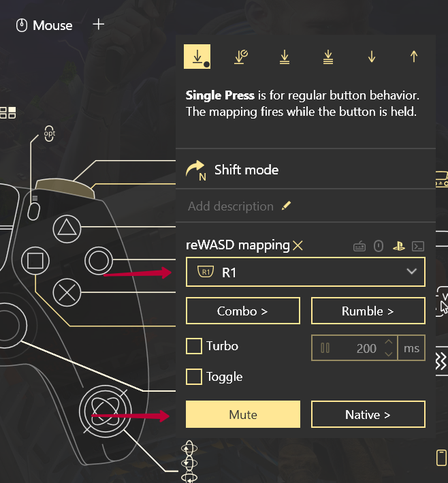The height and width of the screenshot is (483, 448).
Task: Add a new device with plus icon
Action: click(x=99, y=25)
